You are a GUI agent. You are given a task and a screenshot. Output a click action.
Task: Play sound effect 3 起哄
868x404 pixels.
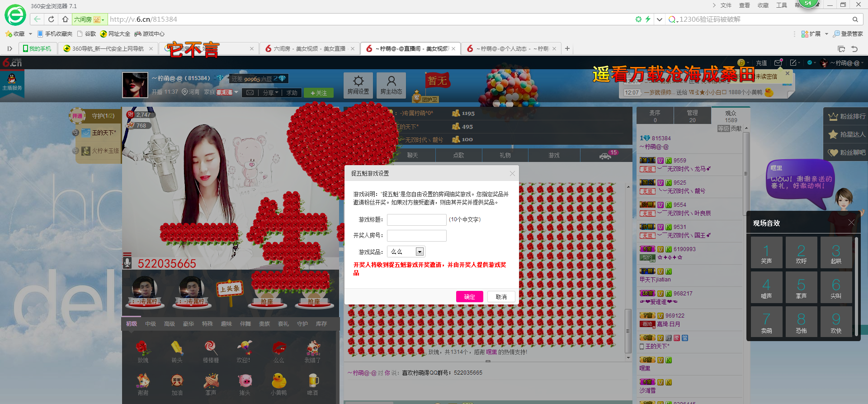pyautogui.click(x=836, y=252)
